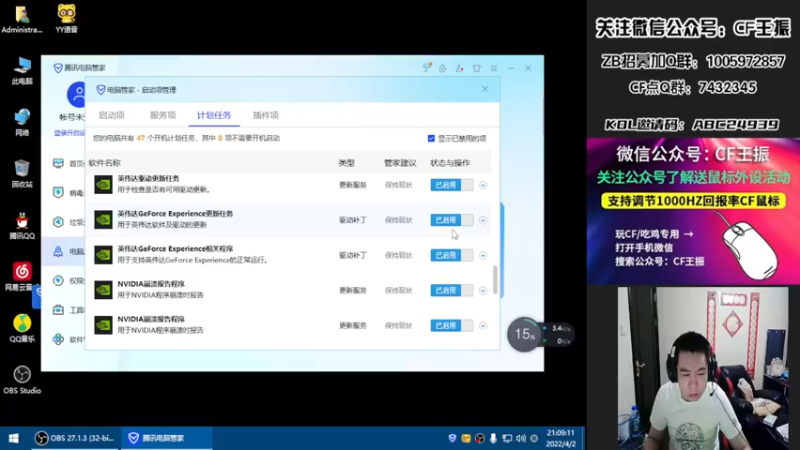
Task: Open the YY语音 desktop icon
Action: coord(66,18)
